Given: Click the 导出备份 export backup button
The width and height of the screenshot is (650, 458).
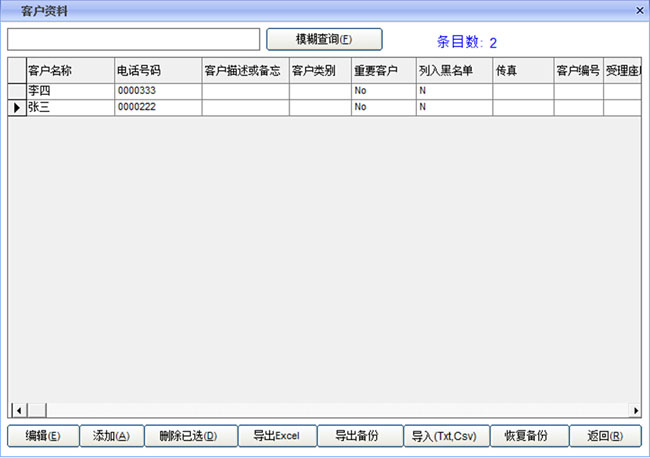Looking at the screenshot, I should pos(359,436).
